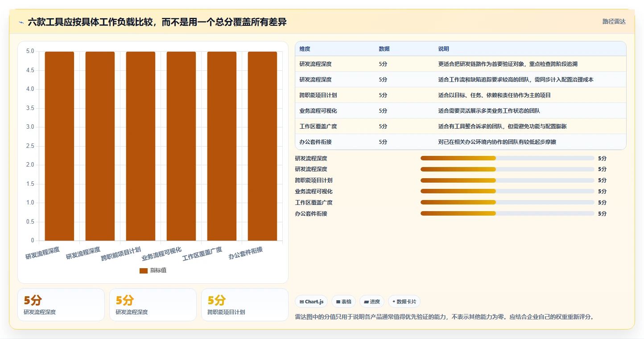Viewport: 644px width, 339px height.
Task: Click the 跨职能项目计划 progress bar
Action: tap(508, 180)
